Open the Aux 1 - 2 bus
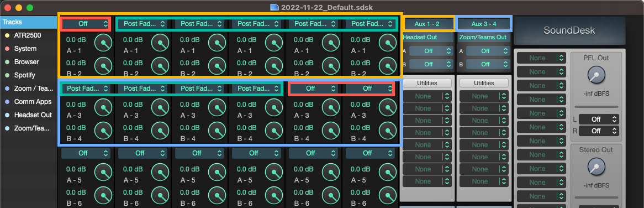644x208 pixels. [x=427, y=24]
